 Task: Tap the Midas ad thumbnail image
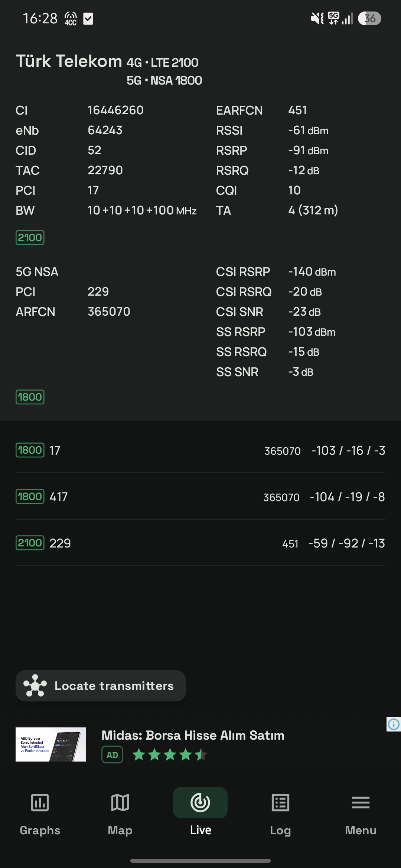50,744
